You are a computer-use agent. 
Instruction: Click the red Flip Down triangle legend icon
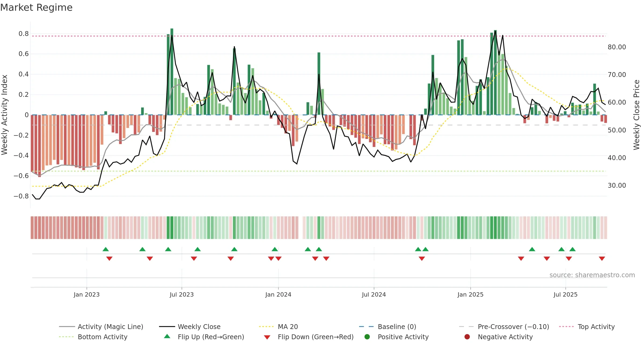point(267,337)
